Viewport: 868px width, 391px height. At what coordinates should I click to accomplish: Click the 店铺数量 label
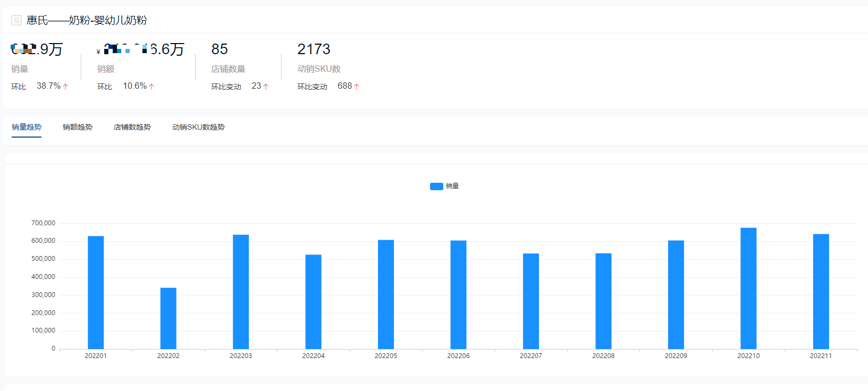click(228, 69)
